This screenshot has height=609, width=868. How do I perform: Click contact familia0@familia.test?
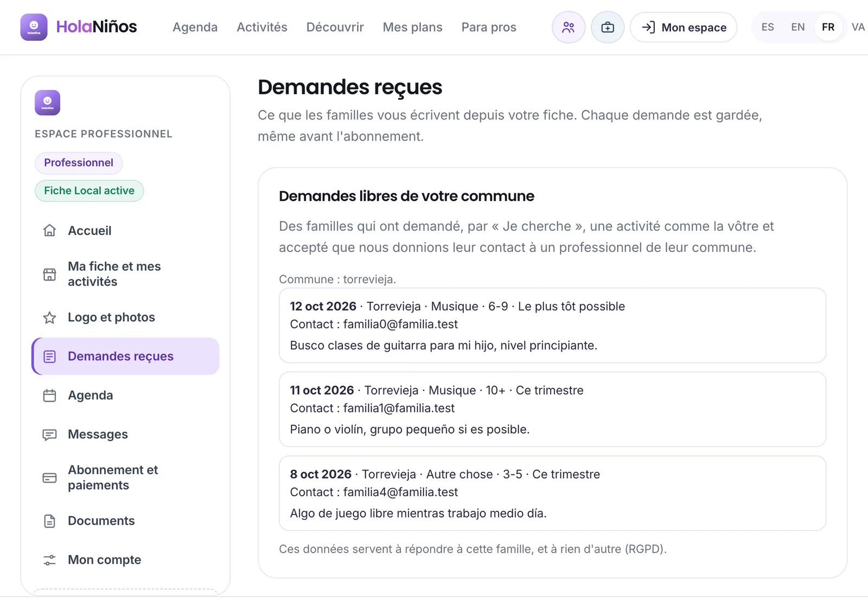coord(400,325)
